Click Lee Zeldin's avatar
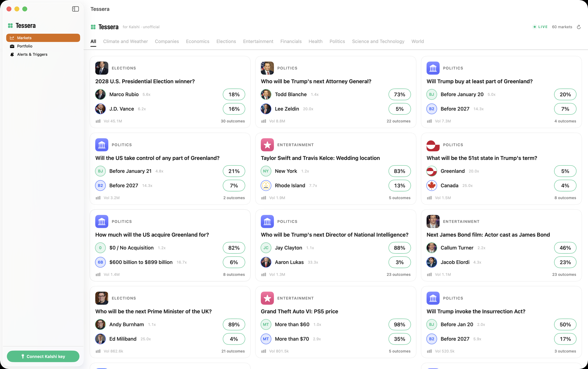This screenshot has height=369, width=588. click(266, 109)
